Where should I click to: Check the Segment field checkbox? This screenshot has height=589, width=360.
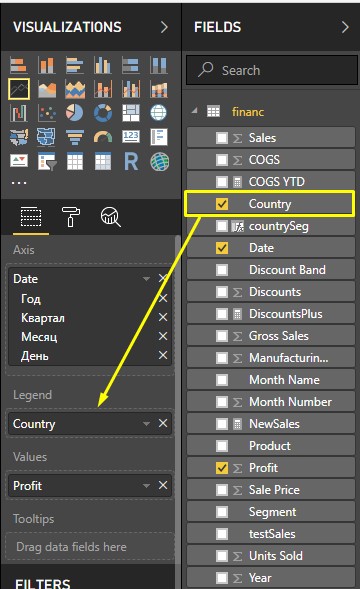pyautogui.click(x=222, y=512)
